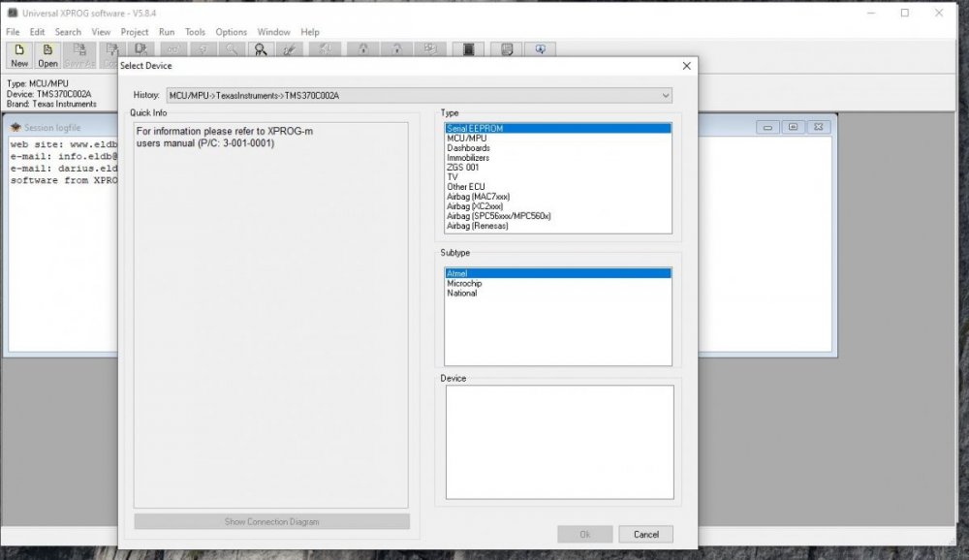
Task: Minimize the Session logfile window
Action: point(768,127)
